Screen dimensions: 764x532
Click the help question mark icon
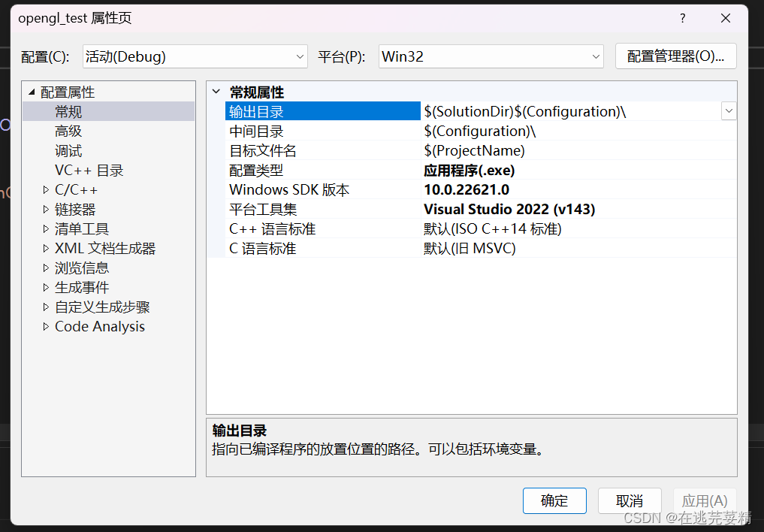pyautogui.click(x=681, y=18)
